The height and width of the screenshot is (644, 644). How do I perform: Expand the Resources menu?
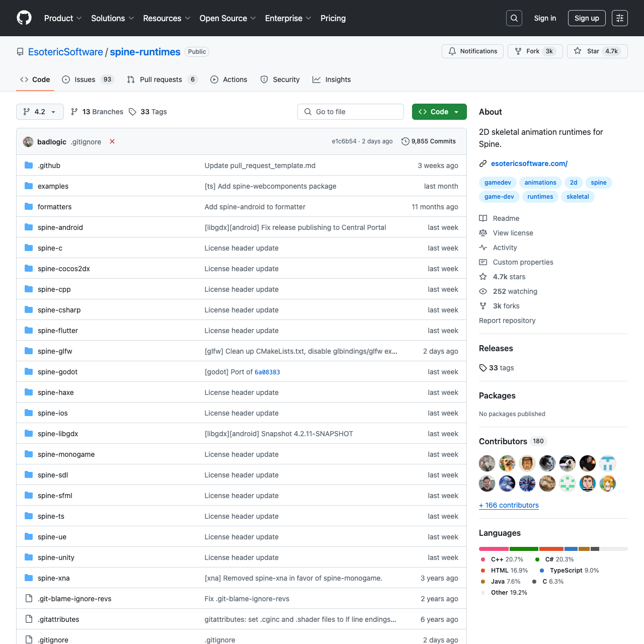point(167,18)
